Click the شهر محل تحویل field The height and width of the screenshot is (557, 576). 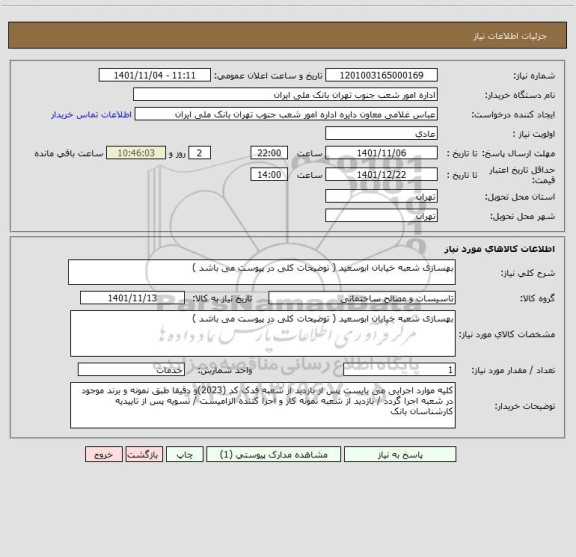tap(381, 215)
